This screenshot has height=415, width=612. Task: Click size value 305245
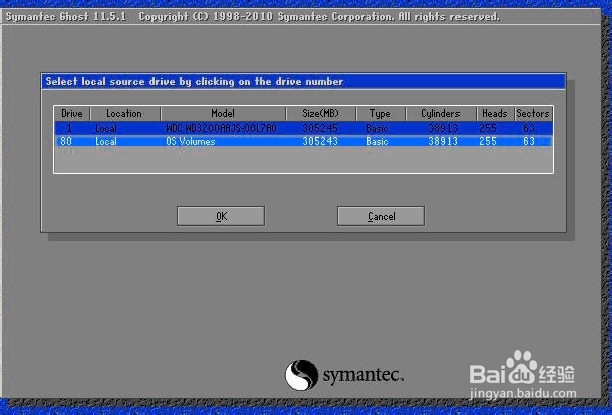320,128
